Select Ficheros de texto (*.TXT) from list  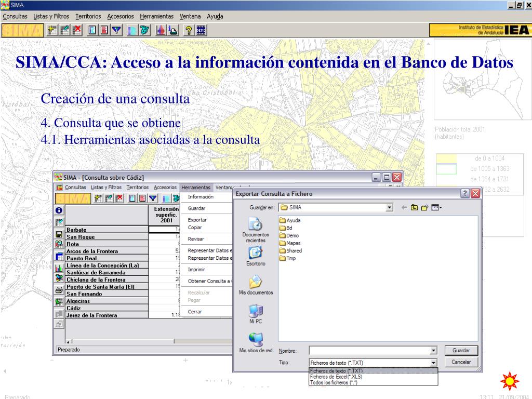(373, 371)
